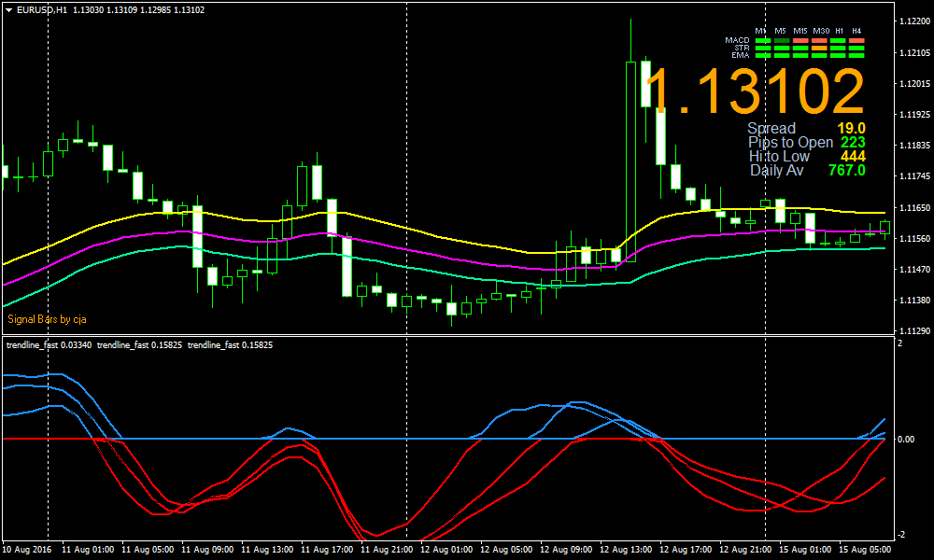Toggle the dark green M5 MACD light
Image resolution: width=934 pixels, height=560 pixels.
click(782, 40)
